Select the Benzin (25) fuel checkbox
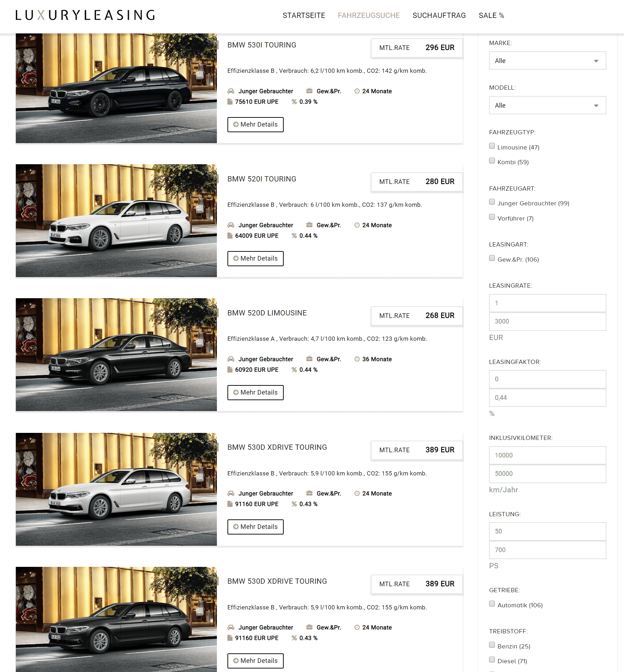The height and width of the screenshot is (672, 624). [492, 645]
